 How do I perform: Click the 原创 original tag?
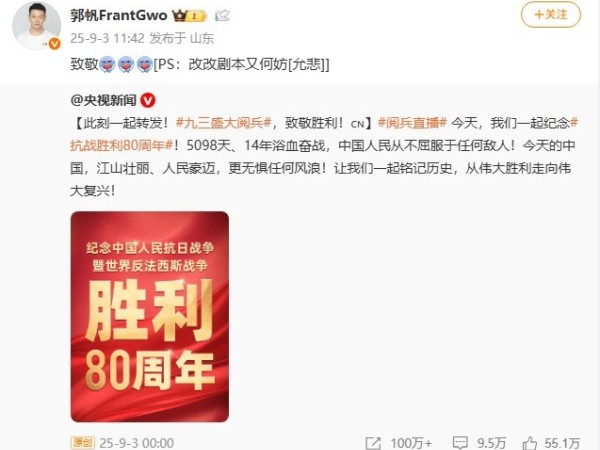tap(82, 443)
